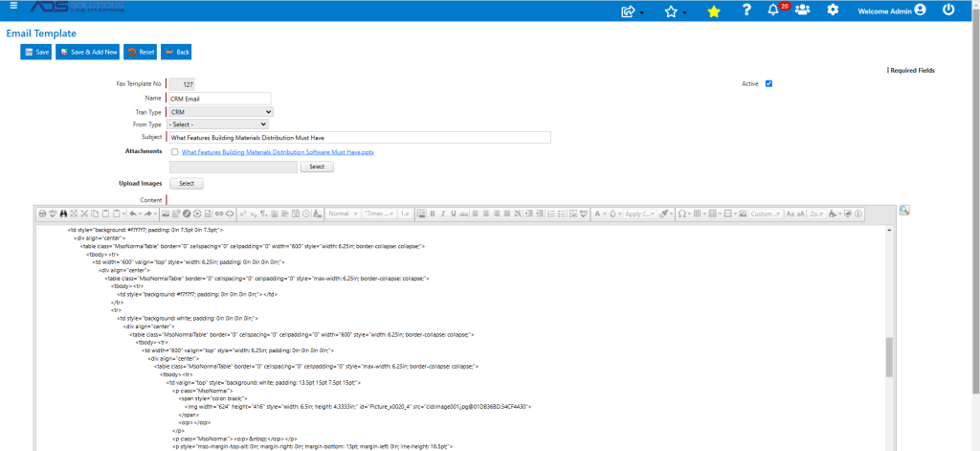The image size is (980, 451).
Task: Toggle Italic formatting in editor toolbar
Action: (442, 214)
